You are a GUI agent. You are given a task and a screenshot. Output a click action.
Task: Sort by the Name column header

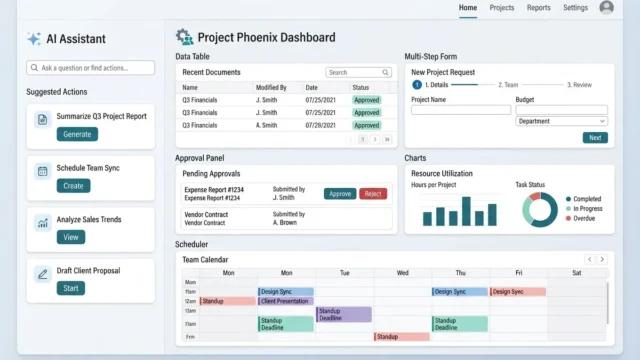click(x=190, y=87)
